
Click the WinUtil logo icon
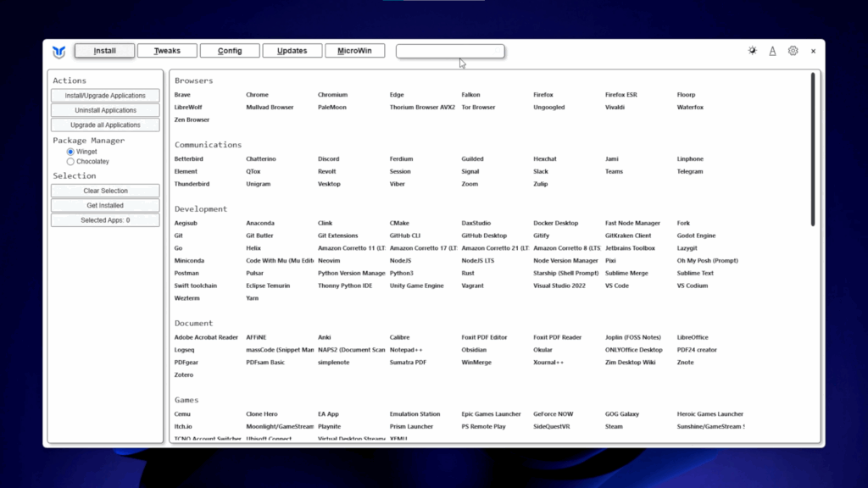coord(58,52)
